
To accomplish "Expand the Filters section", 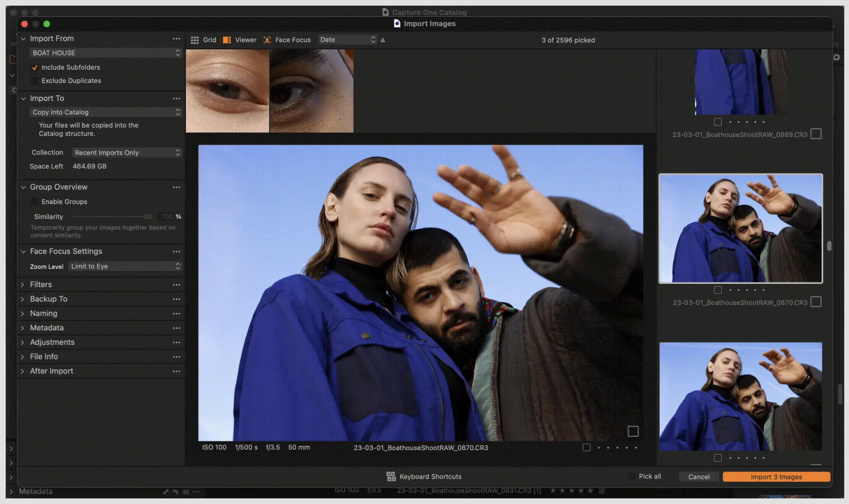I will tap(22, 285).
